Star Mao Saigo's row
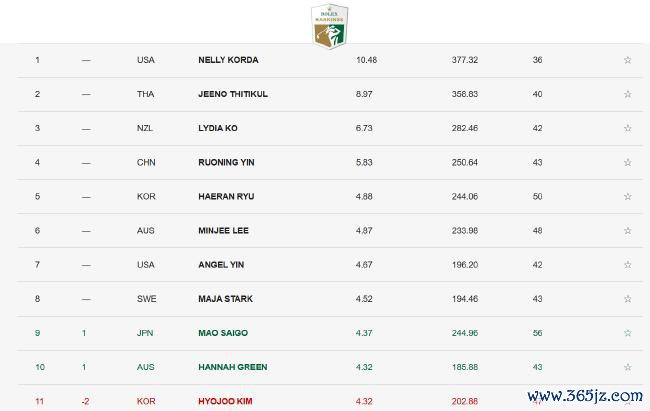The height and width of the screenshot is (411, 650). (628, 333)
